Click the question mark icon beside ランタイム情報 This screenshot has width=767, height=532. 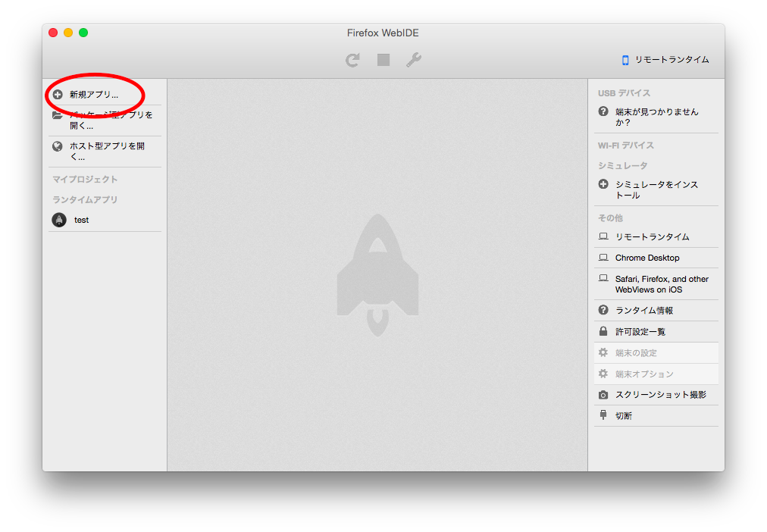(603, 310)
